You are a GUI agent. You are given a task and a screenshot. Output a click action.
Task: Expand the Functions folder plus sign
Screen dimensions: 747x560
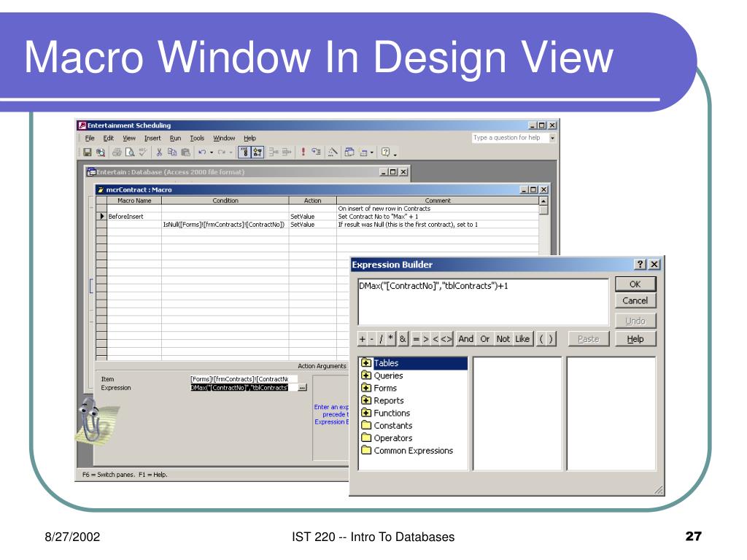[x=366, y=413]
